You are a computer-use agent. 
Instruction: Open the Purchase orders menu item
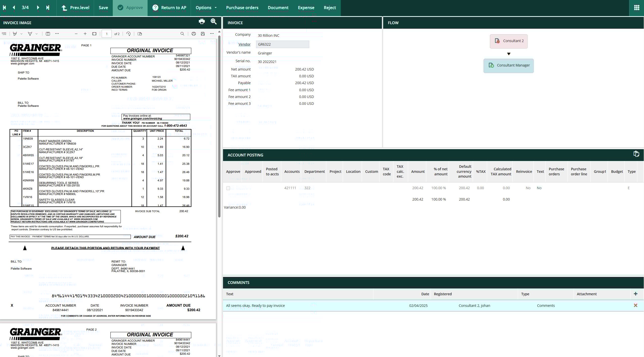coord(242,8)
